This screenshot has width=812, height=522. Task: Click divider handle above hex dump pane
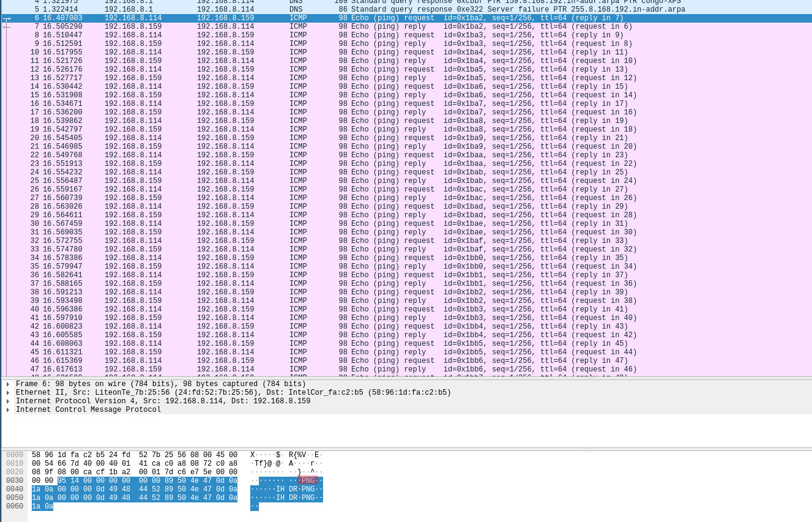(x=587, y=449)
